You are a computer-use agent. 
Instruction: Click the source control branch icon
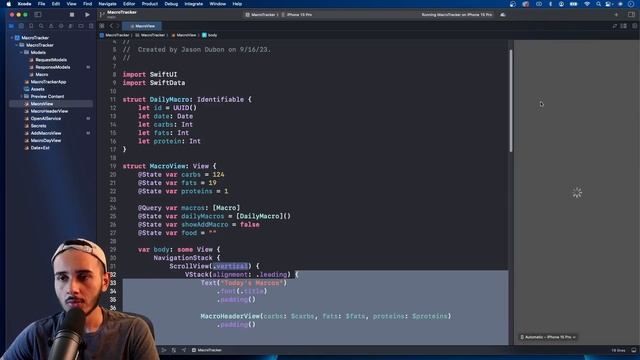102,15
